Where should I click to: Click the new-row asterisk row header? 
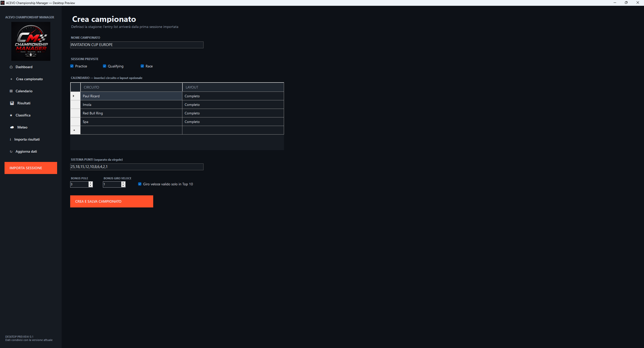[75, 130]
